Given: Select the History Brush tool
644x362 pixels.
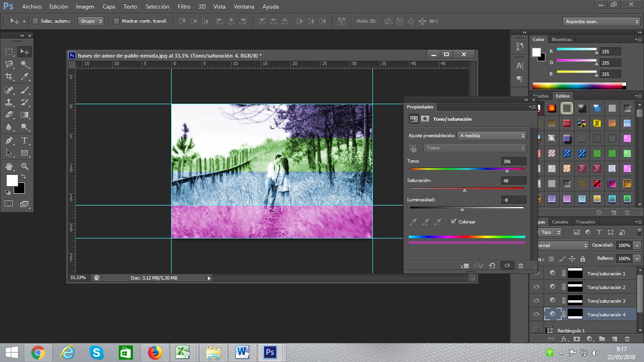Looking at the screenshot, I should pos(25,102).
